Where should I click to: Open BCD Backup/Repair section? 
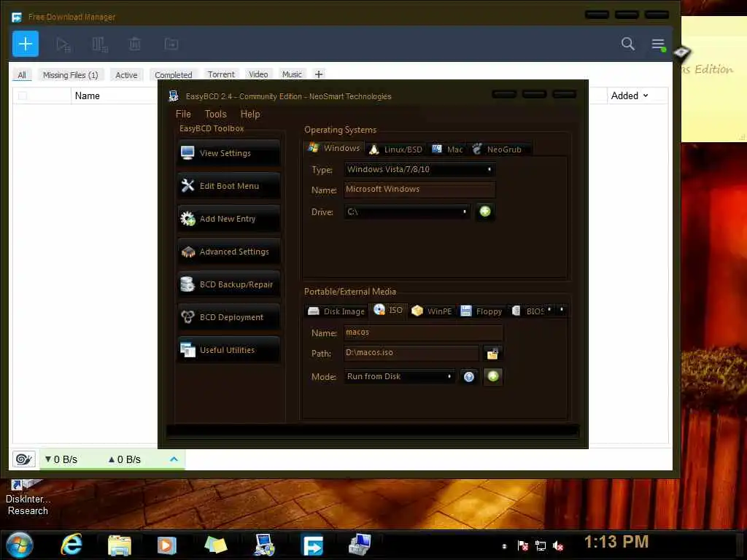coord(228,284)
